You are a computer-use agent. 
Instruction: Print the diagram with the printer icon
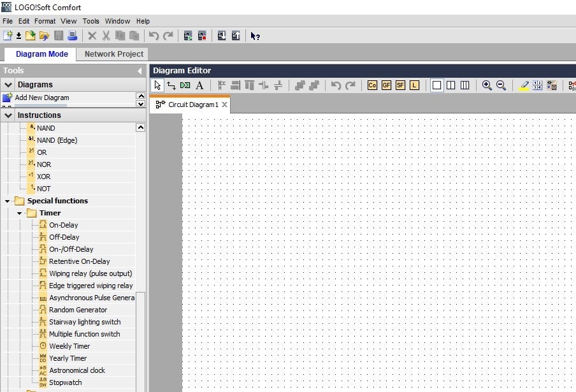tap(73, 36)
